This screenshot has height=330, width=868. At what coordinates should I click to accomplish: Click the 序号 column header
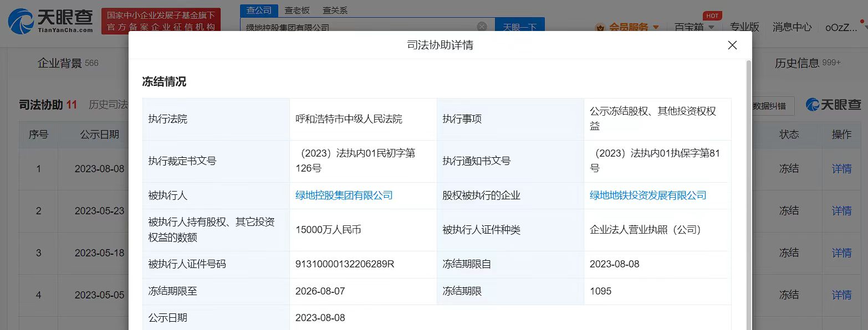38,135
